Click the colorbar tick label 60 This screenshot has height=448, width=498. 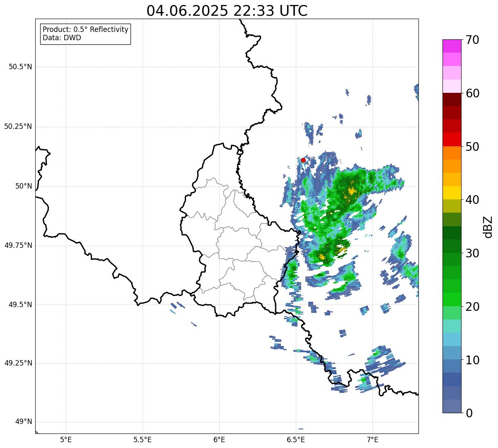(x=472, y=93)
